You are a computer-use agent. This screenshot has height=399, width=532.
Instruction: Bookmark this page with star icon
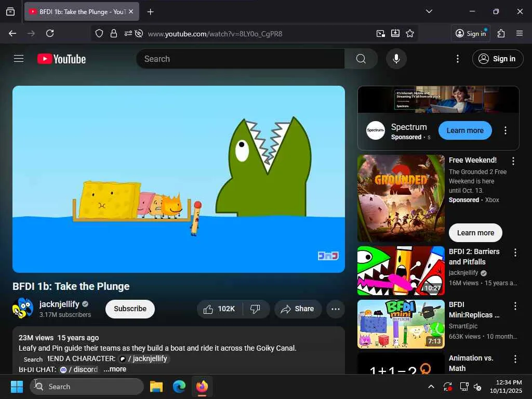point(410,33)
